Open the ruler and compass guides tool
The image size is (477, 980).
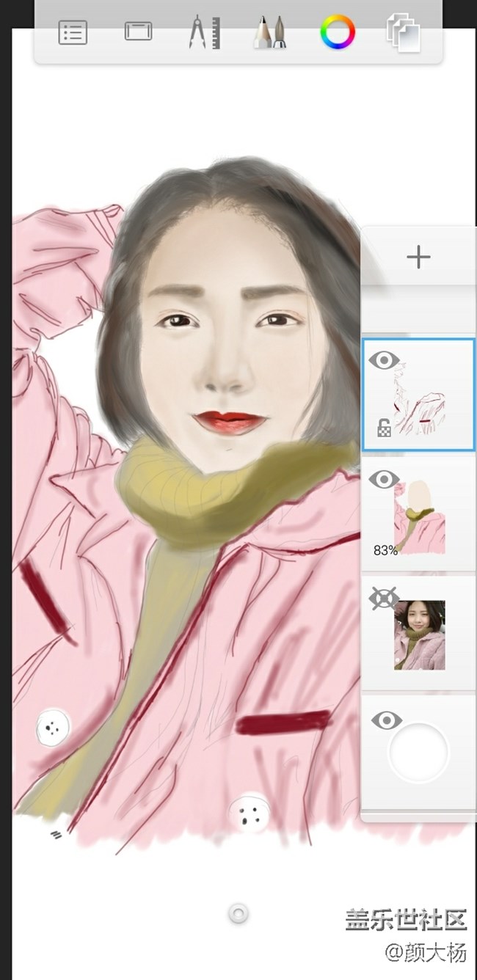click(x=204, y=33)
